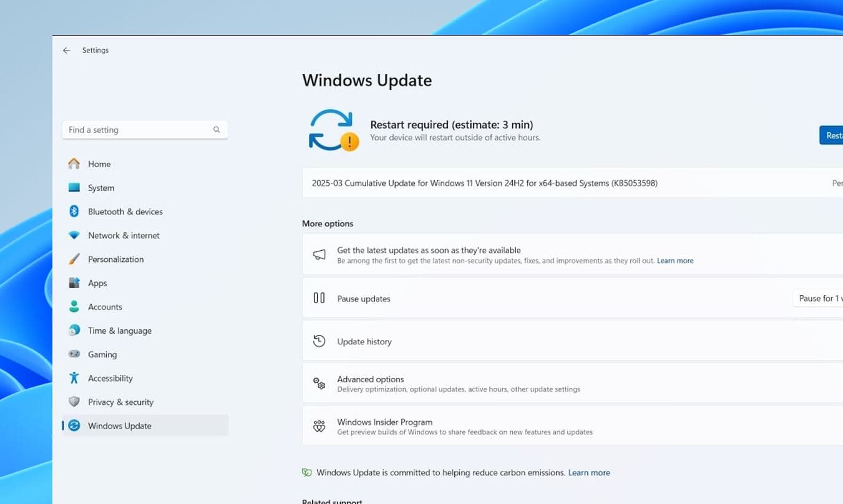This screenshot has height=504, width=843.
Task: Click 'Your device will restart outside of active hours.'
Action: coord(456,138)
